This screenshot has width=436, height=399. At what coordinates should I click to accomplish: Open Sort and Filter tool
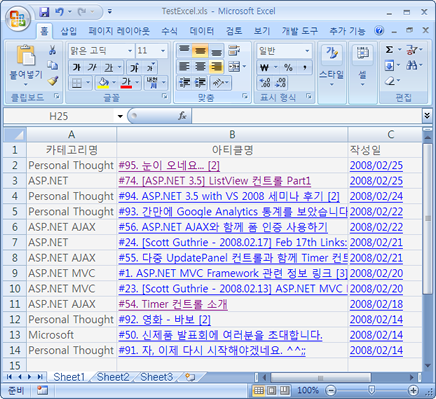pos(411,50)
